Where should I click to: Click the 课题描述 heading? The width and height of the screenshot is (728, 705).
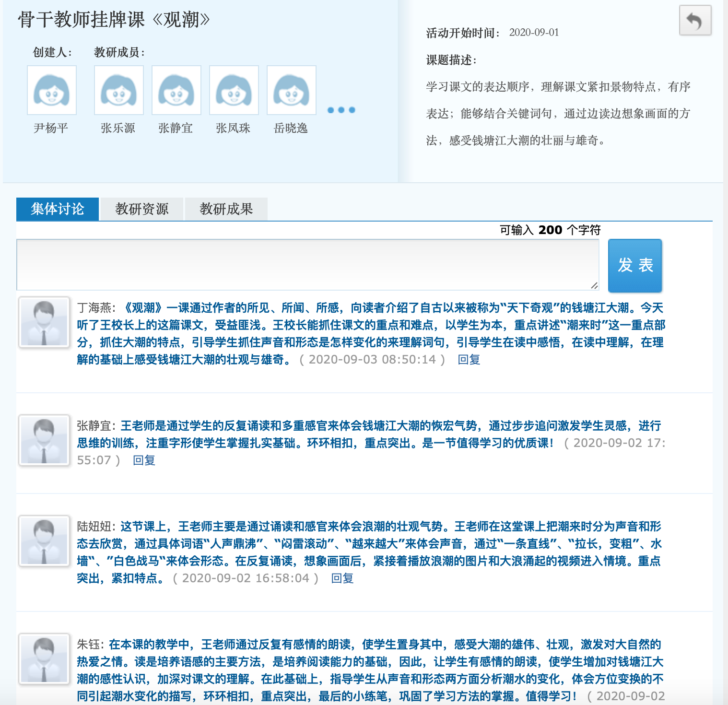[451, 60]
